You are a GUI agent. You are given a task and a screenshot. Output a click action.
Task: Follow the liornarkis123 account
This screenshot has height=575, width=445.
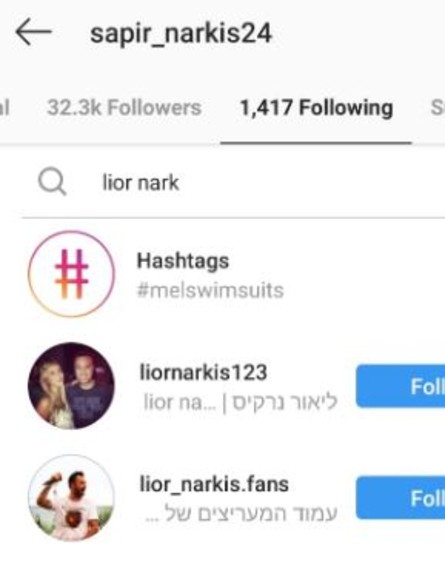(x=400, y=386)
